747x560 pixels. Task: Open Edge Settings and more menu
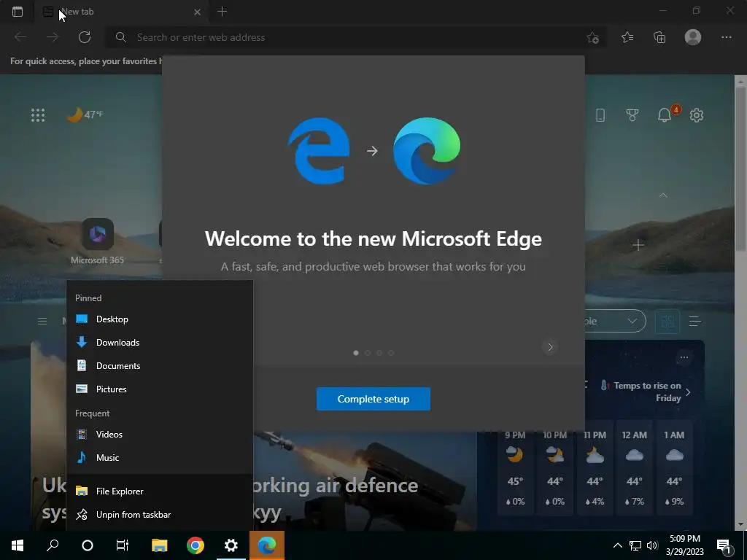click(726, 37)
